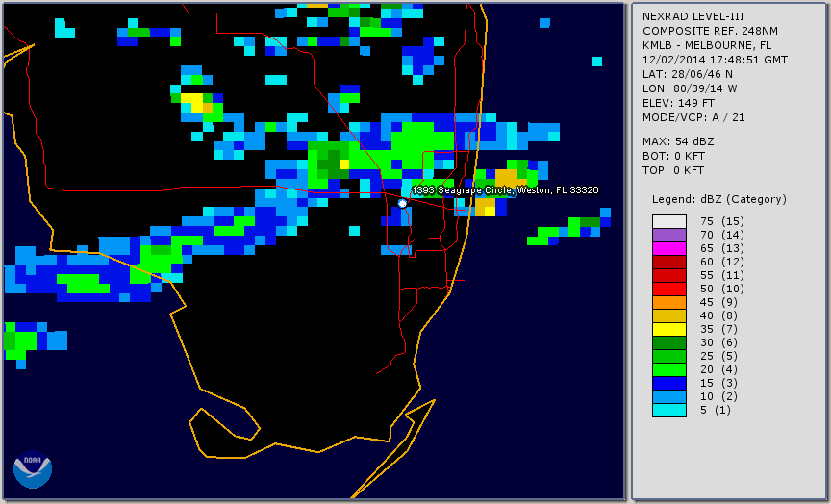Click the Legend: dBZ (Category) heading
Viewport: 831px width, 504px height.
point(719,199)
